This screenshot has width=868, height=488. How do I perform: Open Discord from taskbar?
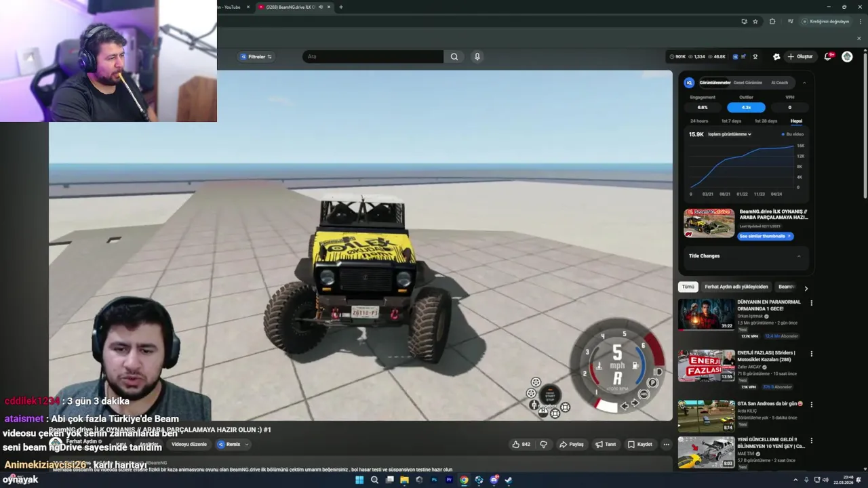point(494,480)
